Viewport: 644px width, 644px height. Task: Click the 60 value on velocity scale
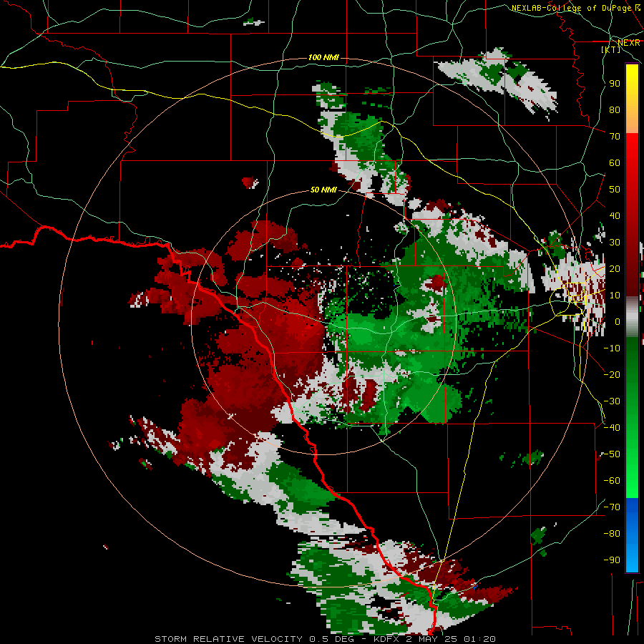click(615, 163)
